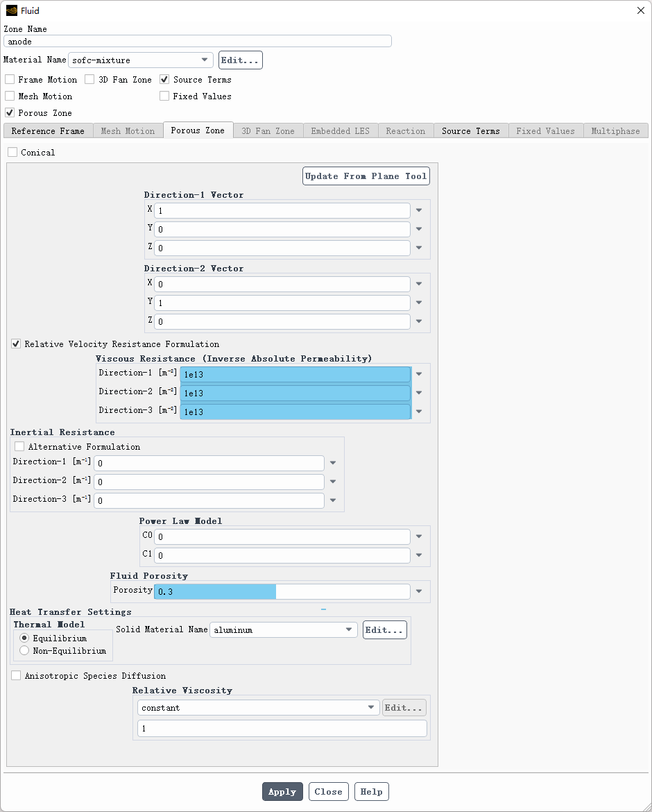Select the Porous Zone tab
Screen dimensions: 652x812
click(x=198, y=130)
